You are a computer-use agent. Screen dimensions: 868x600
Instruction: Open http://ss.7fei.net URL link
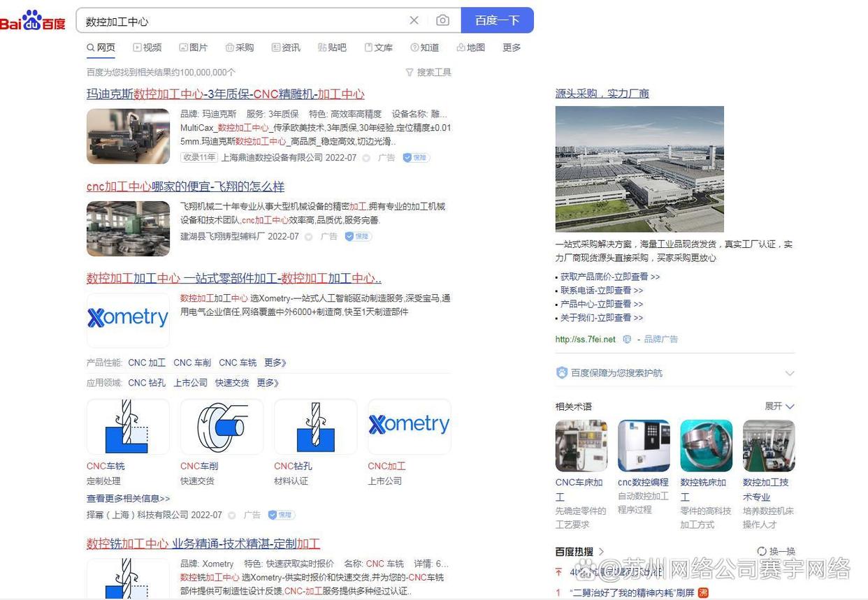tap(585, 339)
